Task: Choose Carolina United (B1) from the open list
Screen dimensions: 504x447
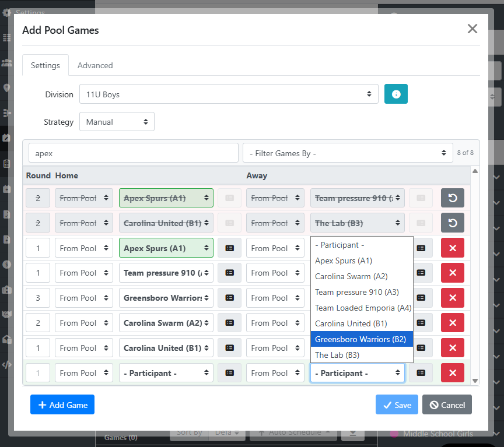Action: tap(362, 323)
